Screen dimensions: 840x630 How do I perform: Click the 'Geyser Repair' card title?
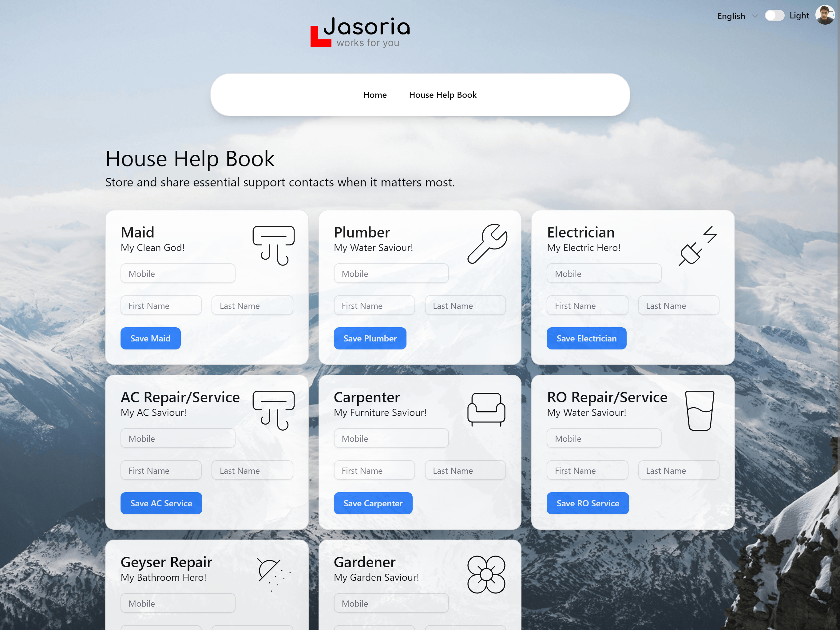coord(166,562)
